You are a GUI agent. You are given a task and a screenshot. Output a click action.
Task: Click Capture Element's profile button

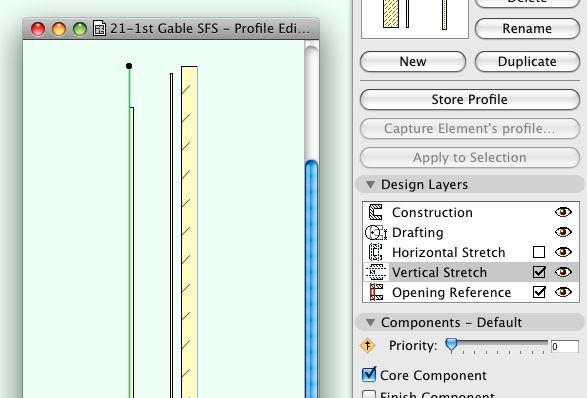pos(469,128)
